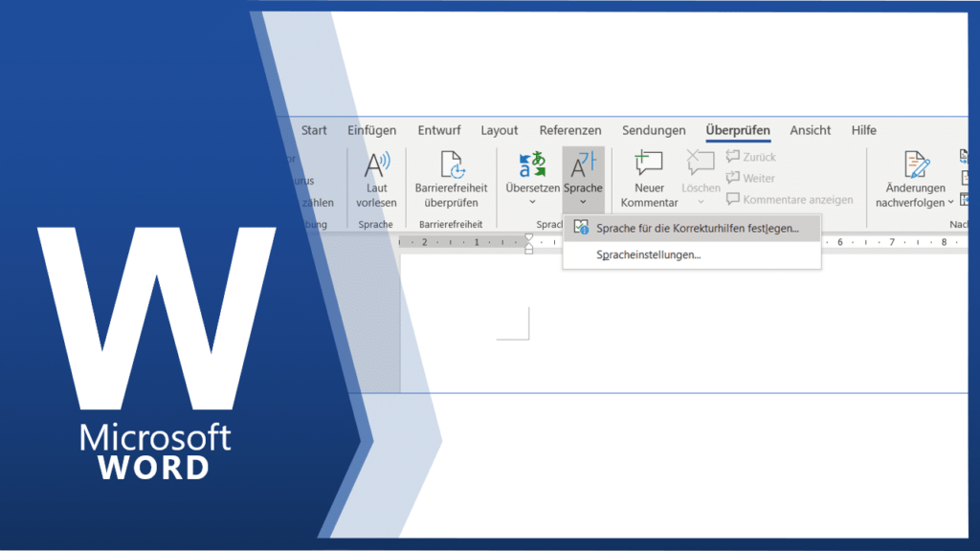Screen dimensions: 980x551
Task: Click the Löschen comment icon
Action: click(700, 164)
